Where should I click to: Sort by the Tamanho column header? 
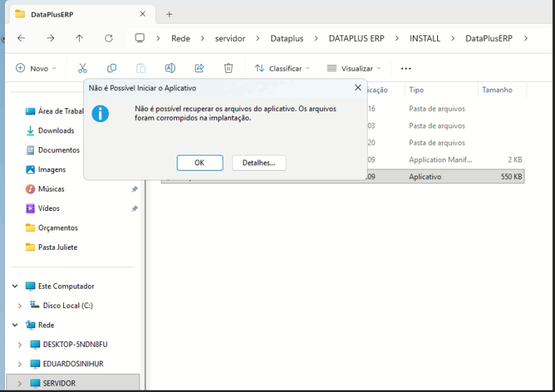[502, 90]
